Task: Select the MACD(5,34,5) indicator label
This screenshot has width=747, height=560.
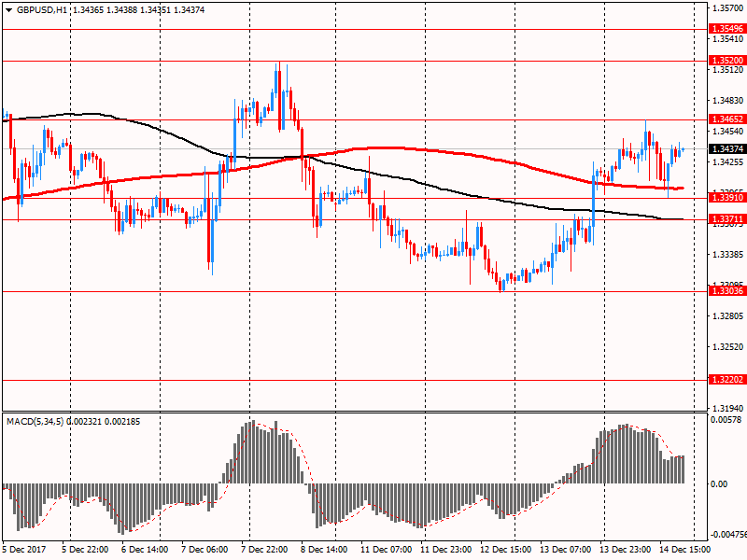Action: pos(35,422)
